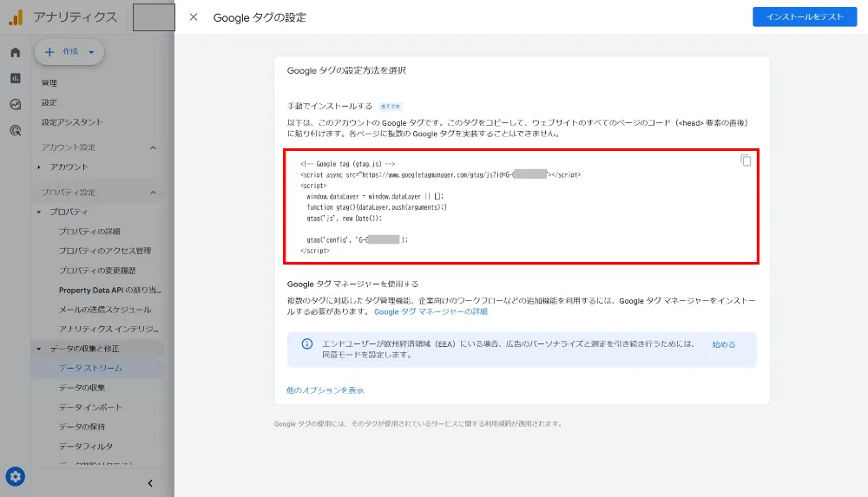Viewport: 868px width, 497px height.
Task: Click the Admin gear icon
Action: (x=16, y=476)
